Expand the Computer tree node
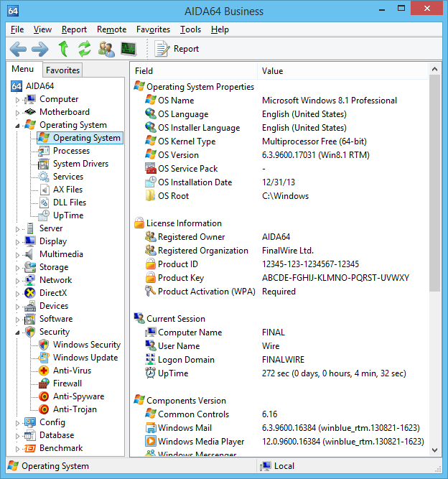448x479 pixels. pyautogui.click(x=18, y=100)
